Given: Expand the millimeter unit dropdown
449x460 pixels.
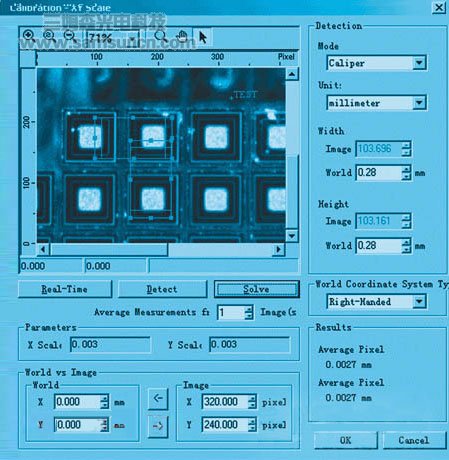Looking at the screenshot, I should click(419, 103).
